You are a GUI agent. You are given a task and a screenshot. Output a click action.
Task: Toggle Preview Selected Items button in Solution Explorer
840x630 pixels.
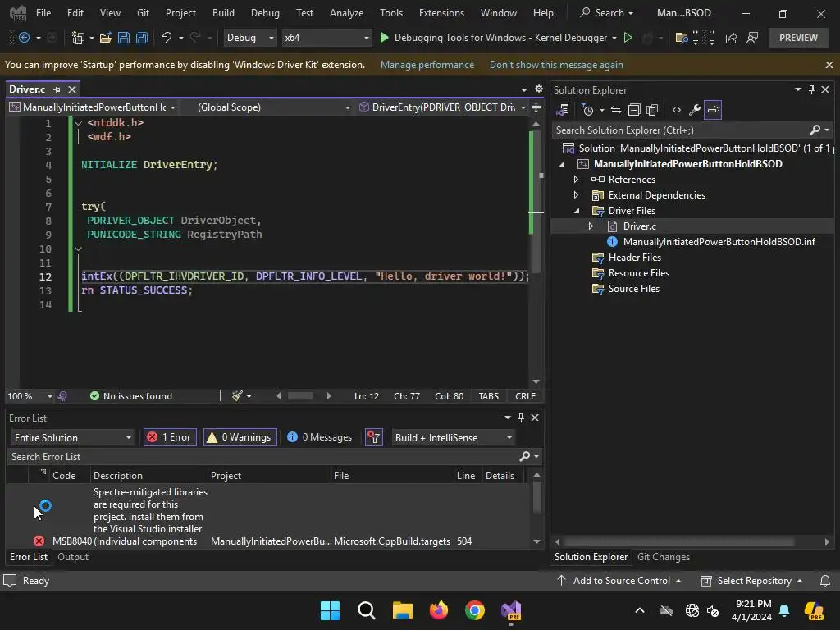713,111
